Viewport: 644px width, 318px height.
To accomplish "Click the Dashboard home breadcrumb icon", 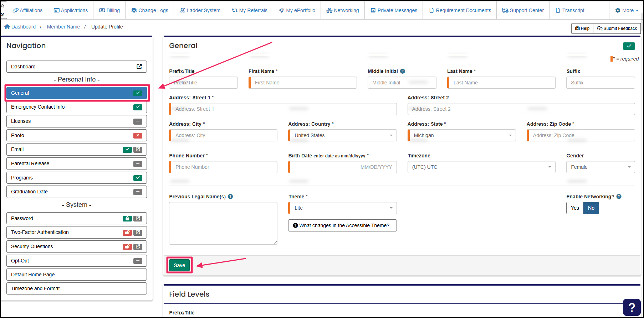I will pos(7,27).
